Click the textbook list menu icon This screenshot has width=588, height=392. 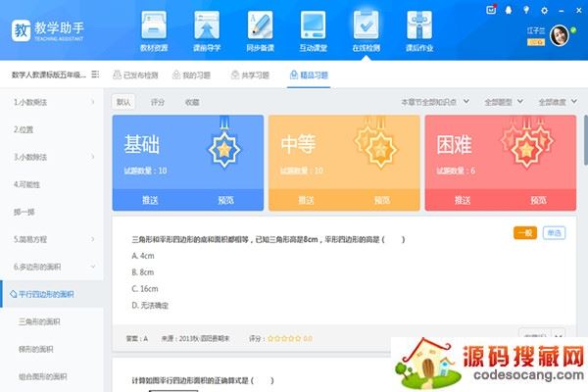coord(95,74)
